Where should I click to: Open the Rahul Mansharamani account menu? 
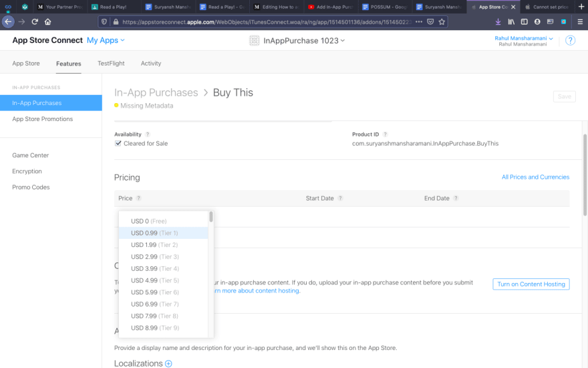tap(523, 38)
